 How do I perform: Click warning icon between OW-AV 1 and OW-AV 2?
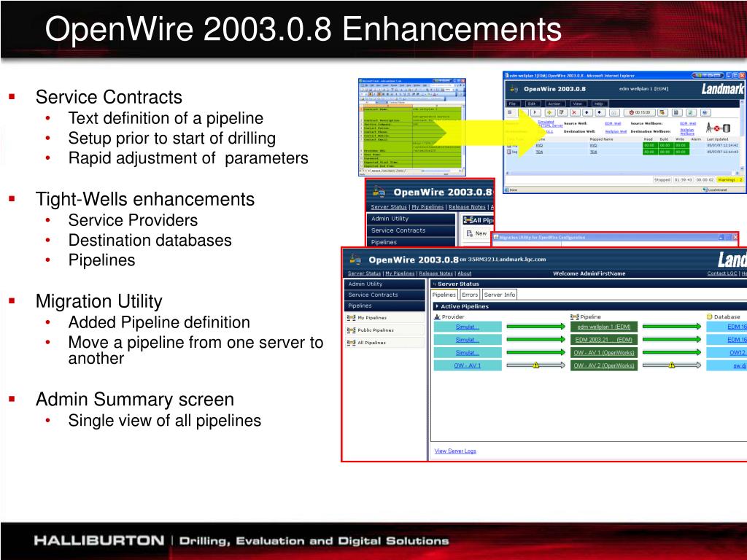[536, 365]
